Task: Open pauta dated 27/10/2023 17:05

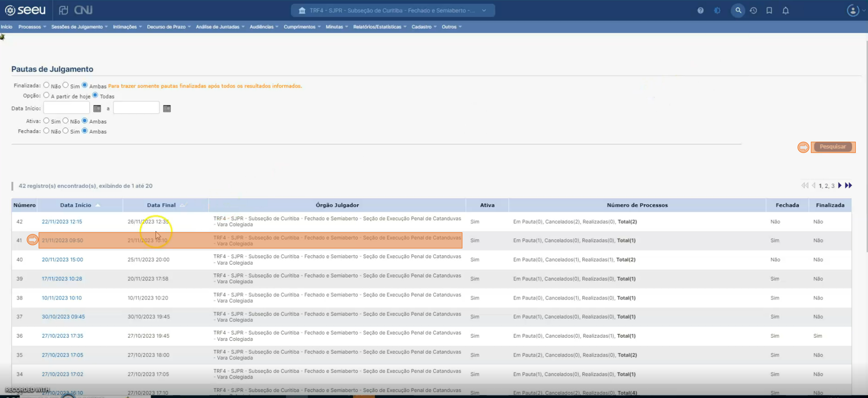Action: point(62,355)
